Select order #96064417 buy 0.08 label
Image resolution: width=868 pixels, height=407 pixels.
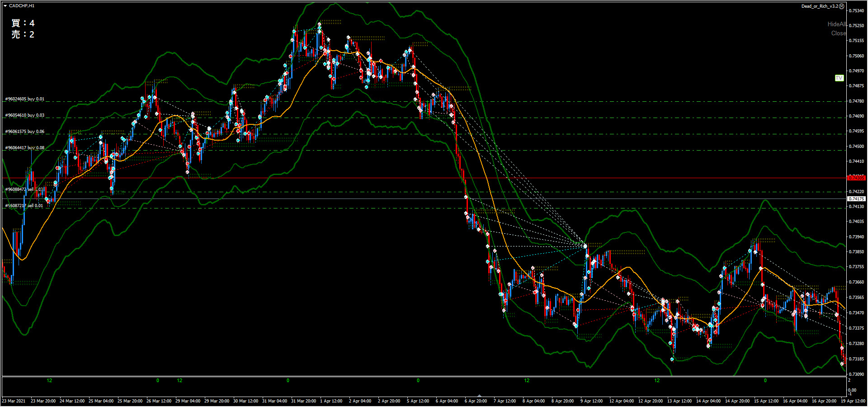click(x=25, y=148)
